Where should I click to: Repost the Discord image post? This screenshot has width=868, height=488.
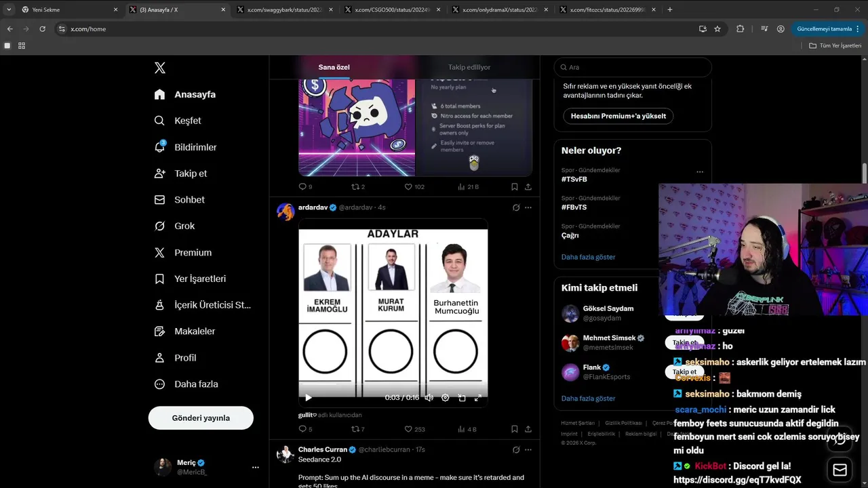(x=357, y=186)
